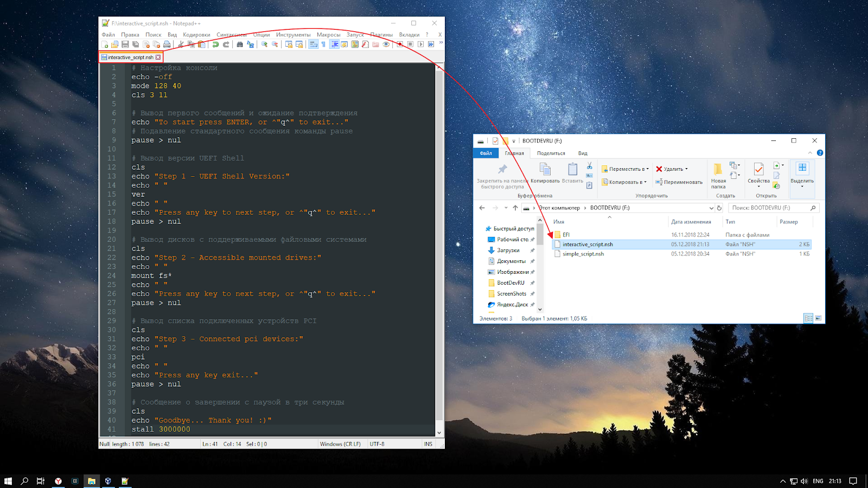Switch Explorer to details view icon

click(x=808, y=318)
